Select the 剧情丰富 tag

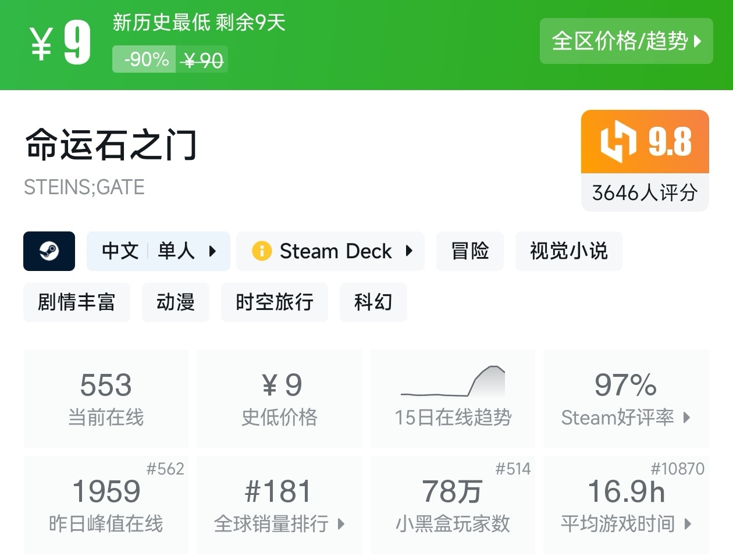77,302
